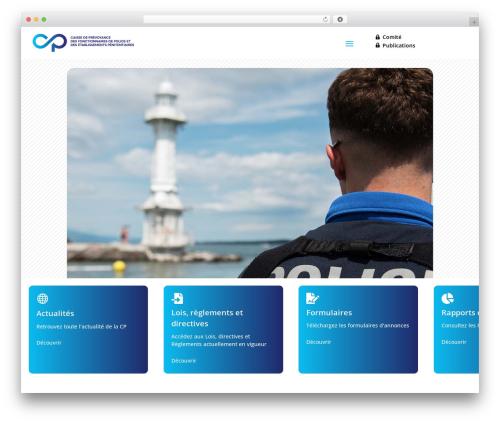Image resolution: width=500 pixels, height=423 pixels.
Task: Click the Caisse de prévoyance logo text
Action: (102, 41)
